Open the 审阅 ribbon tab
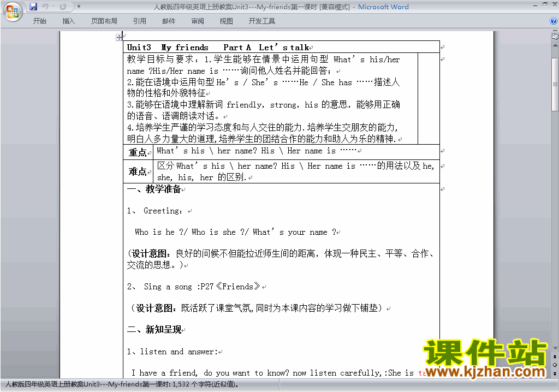This screenshot has height=392, width=559. pyautogui.click(x=198, y=21)
